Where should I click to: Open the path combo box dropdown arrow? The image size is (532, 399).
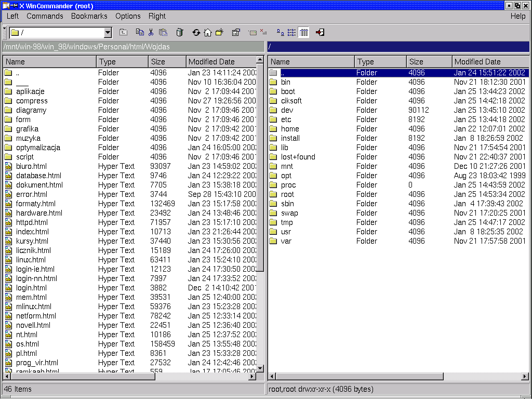(108, 33)
